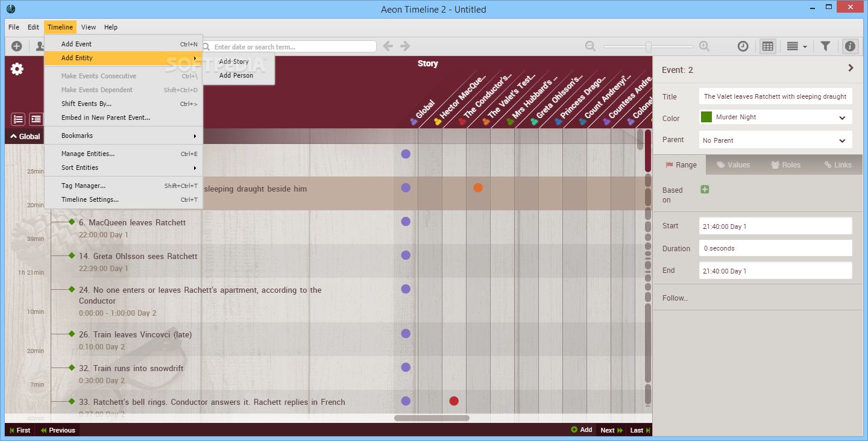
Task: Click the Countess Andre column header icon
Action: pos(606,122)
